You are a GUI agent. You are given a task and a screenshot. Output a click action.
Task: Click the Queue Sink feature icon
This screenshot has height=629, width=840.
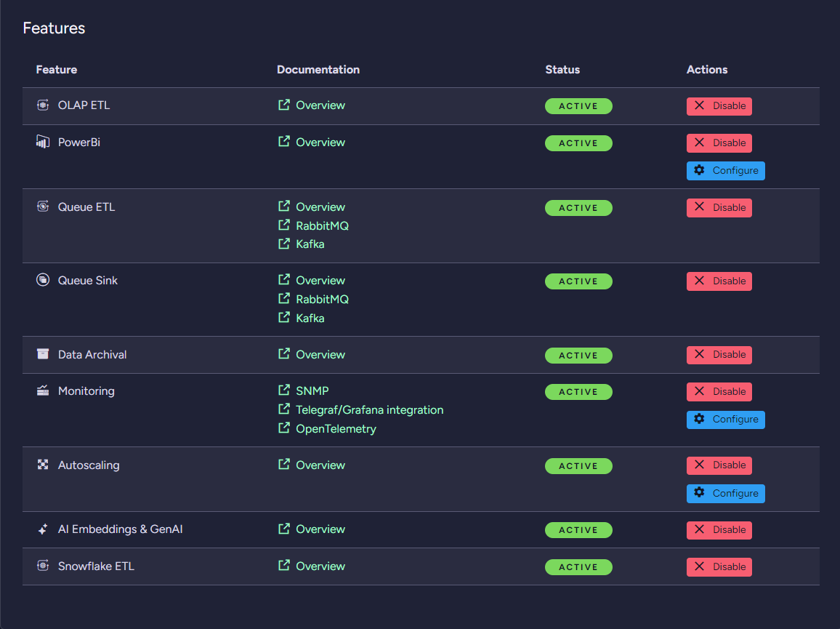43,280
